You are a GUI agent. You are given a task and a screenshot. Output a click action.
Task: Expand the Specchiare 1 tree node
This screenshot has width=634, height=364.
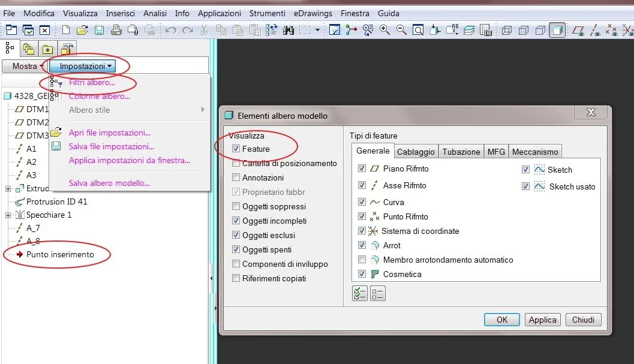(8, 215)
